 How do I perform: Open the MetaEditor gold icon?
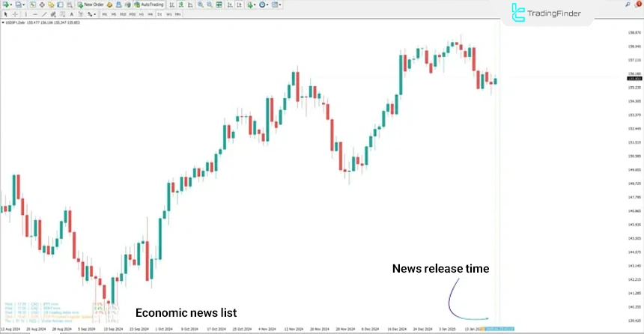[x=109, y=5]
